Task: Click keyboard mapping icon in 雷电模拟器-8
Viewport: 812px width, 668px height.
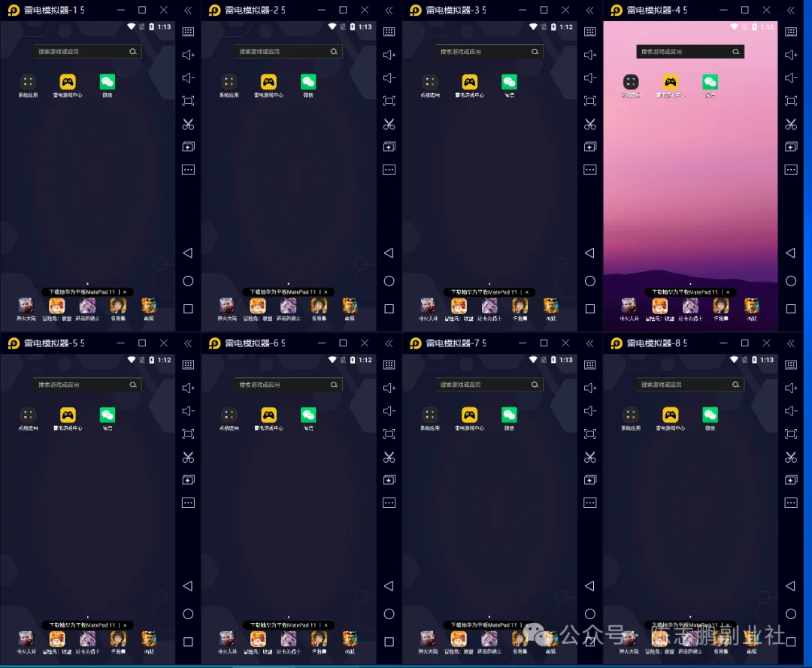Action: (x=791, y=365)
